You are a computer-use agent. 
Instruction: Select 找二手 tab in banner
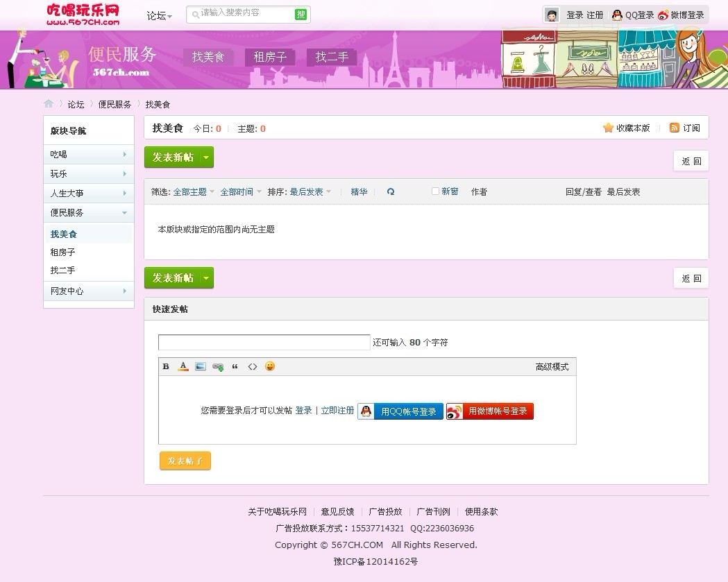[332, 57]
